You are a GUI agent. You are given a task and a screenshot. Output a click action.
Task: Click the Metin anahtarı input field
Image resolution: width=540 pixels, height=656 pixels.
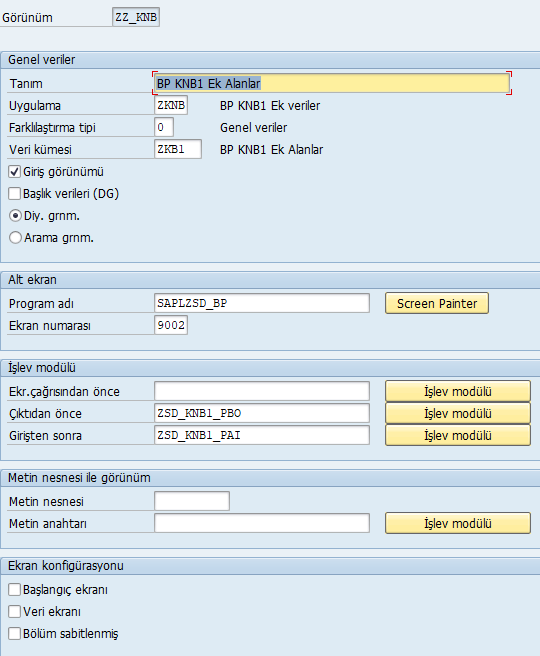262,523
